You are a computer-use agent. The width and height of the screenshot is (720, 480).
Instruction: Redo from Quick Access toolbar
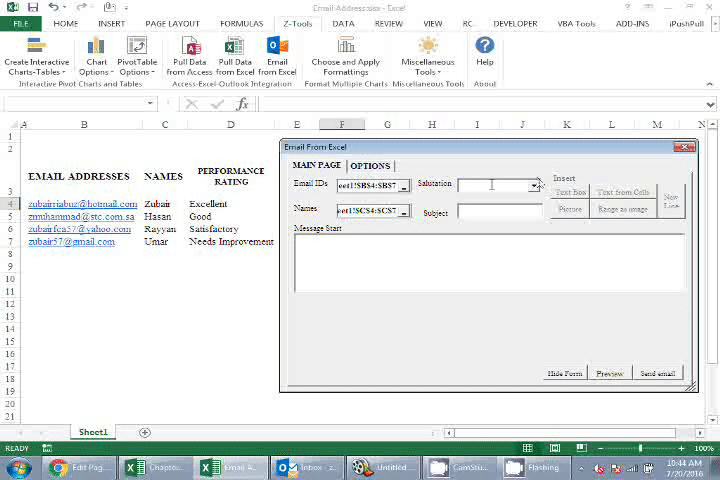coord(81,7)
